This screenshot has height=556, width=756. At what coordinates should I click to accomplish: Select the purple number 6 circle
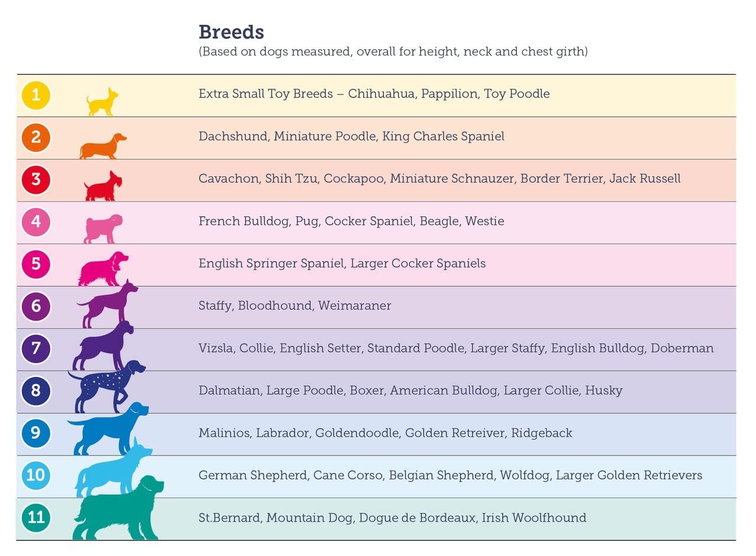point(36,306)
